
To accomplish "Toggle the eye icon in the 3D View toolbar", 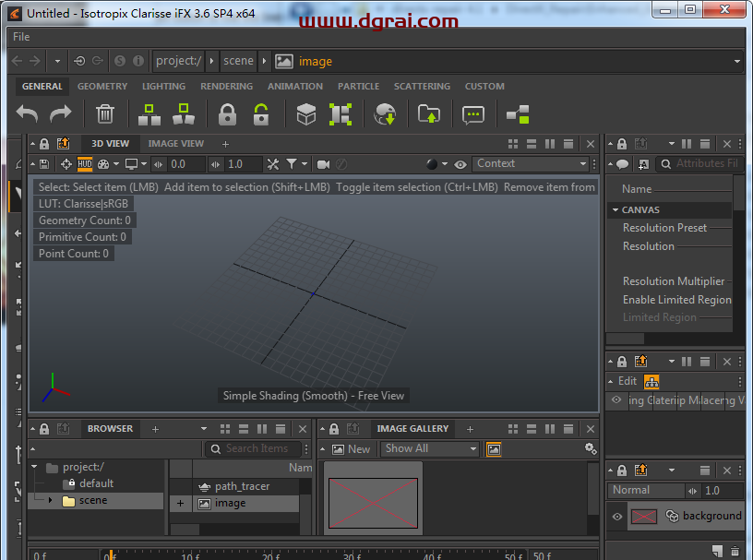I will coord(460,163).
